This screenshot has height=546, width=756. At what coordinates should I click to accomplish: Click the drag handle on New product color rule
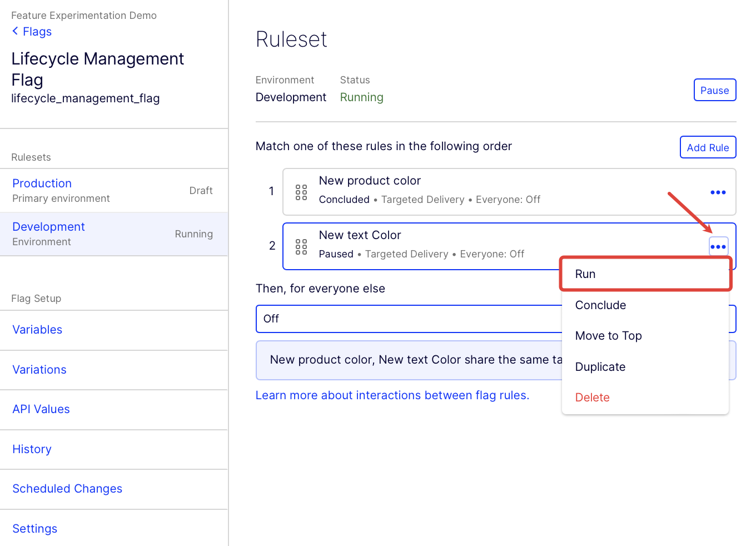301,192
